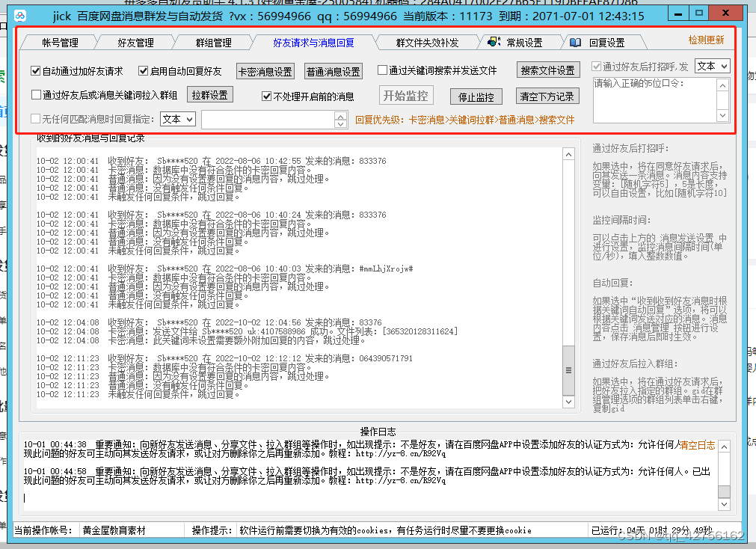Click the 拉群设置 button
Screen dimensions: 756x549
tap(209, 94)
